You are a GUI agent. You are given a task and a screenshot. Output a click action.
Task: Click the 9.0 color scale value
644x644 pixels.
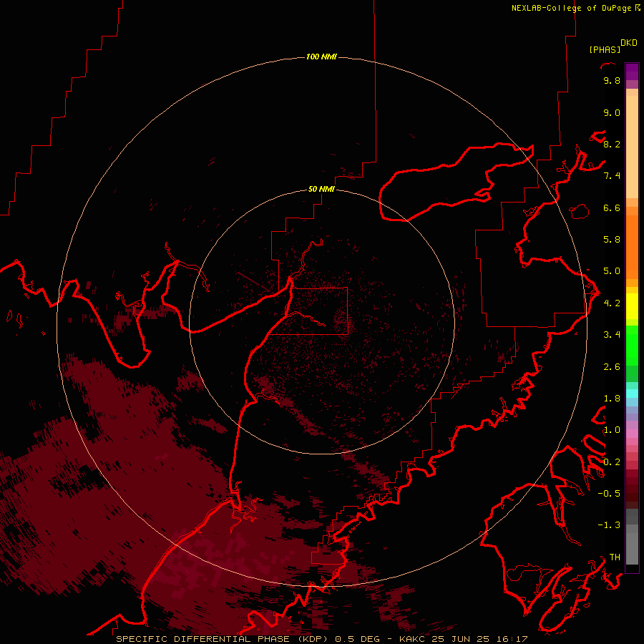[612, 112]
